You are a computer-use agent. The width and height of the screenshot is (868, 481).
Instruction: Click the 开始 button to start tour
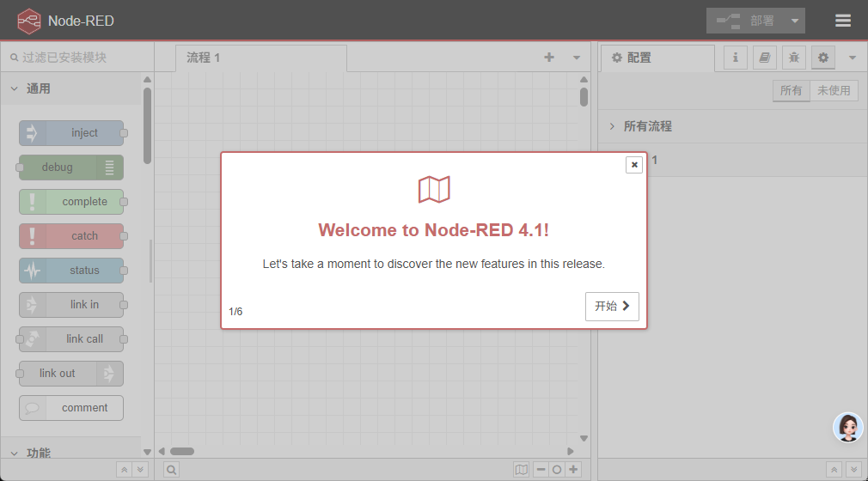[612, 306]
